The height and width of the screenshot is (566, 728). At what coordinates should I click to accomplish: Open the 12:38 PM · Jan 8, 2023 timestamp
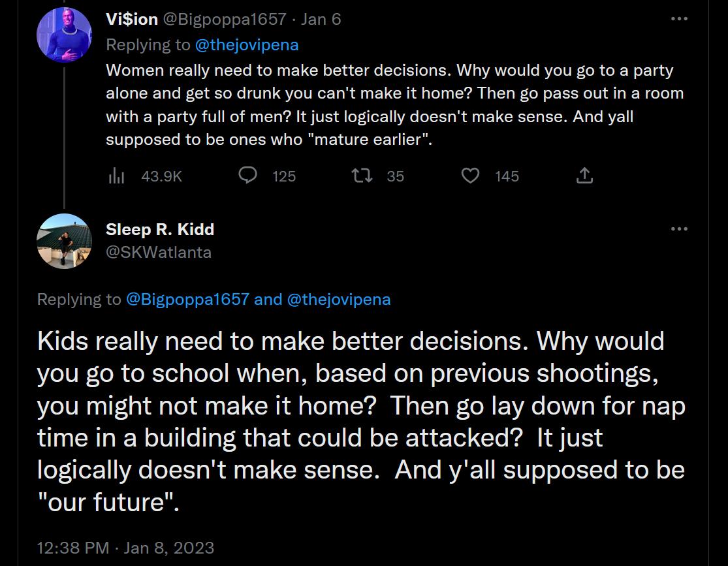tap(125, 548)
